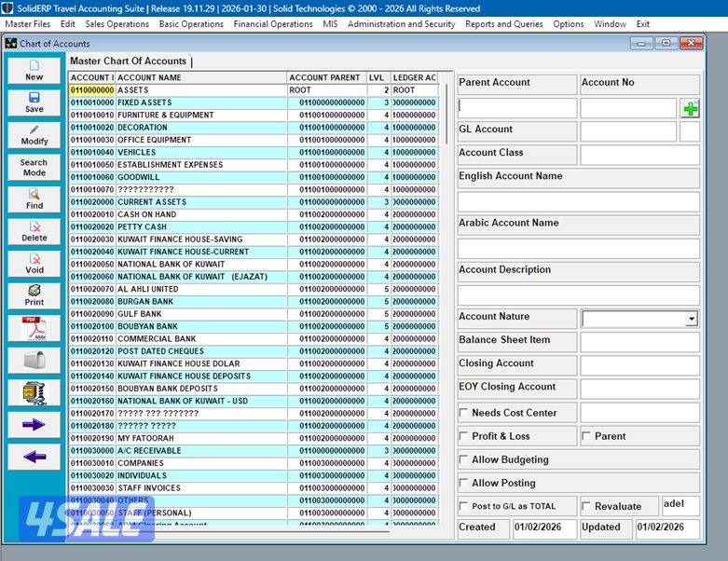Open the Options menu
This screenshot has width=728, height=561.
pos(569,24)
